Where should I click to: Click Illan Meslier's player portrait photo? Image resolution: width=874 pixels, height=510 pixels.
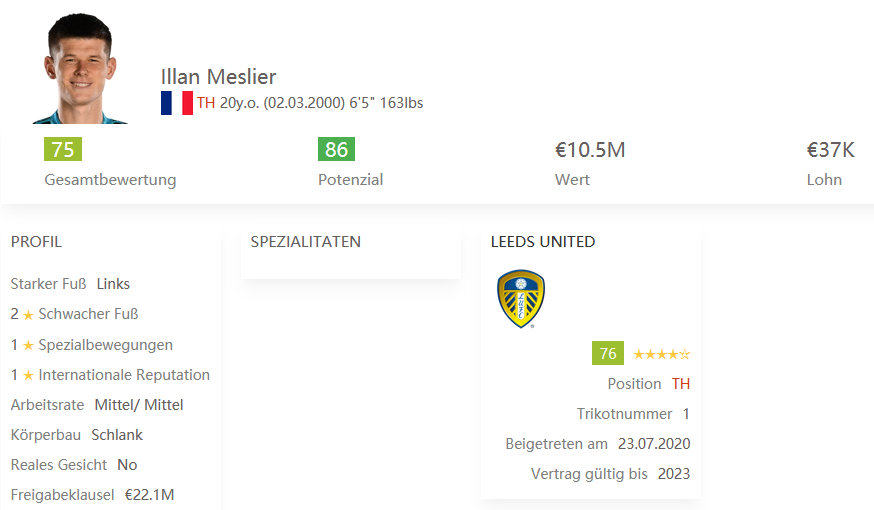point(80,68)
